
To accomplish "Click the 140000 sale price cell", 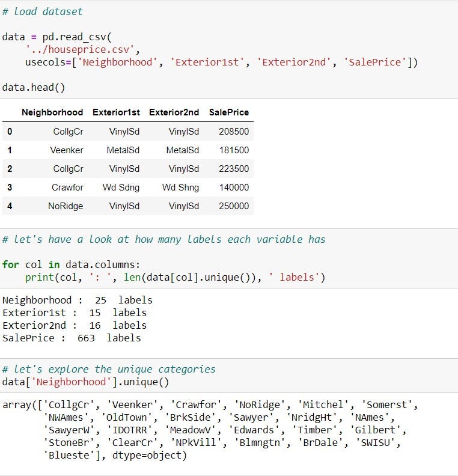I will click(234, 188).
